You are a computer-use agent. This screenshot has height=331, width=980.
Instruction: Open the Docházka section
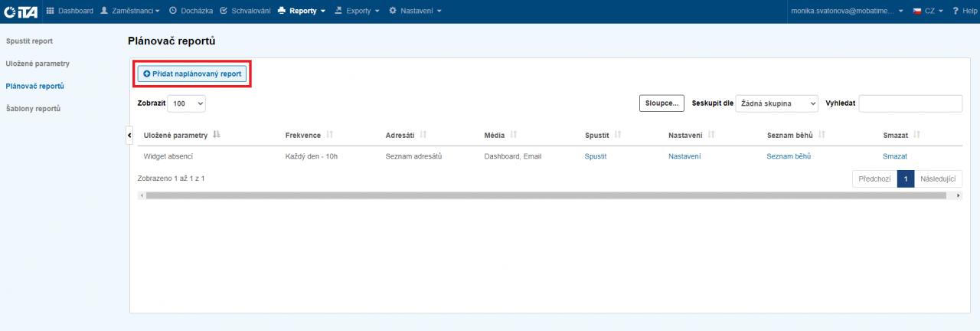[x=191, y=11]
